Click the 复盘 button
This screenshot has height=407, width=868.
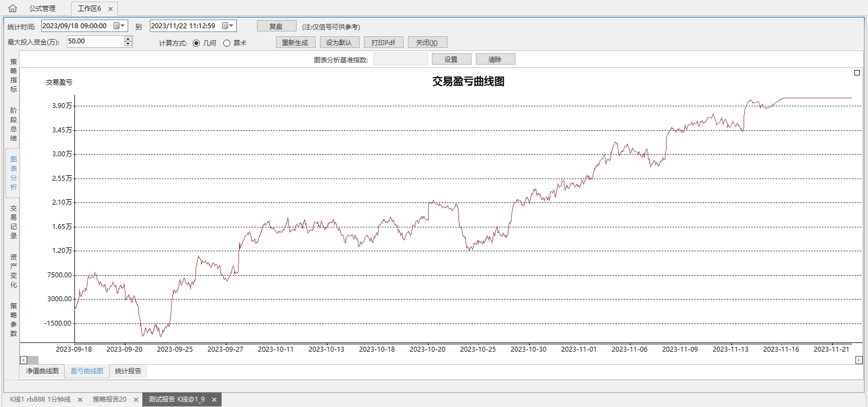[276, 26]
